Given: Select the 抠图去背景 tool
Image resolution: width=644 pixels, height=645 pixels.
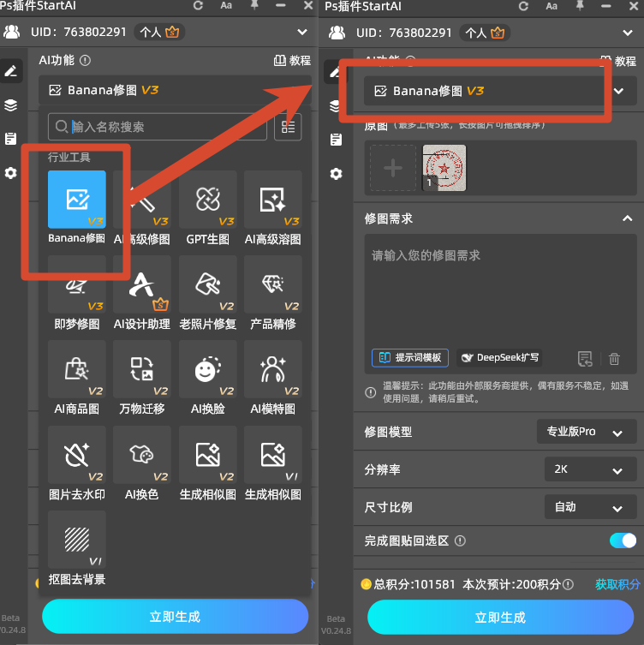Looking at the screenshot, I should coord(77,540).
